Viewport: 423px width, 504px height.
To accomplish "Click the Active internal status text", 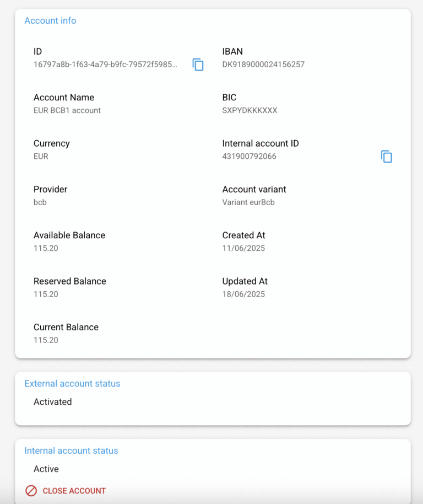I will [46, 469].
